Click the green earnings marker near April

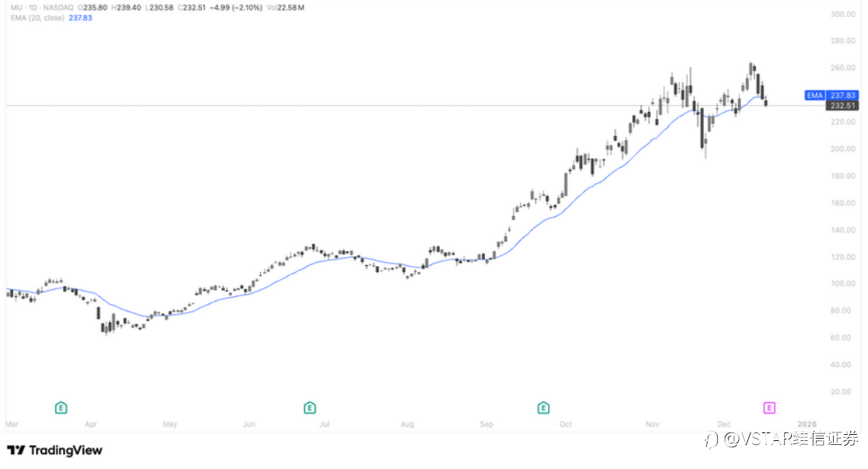(61, 408)
